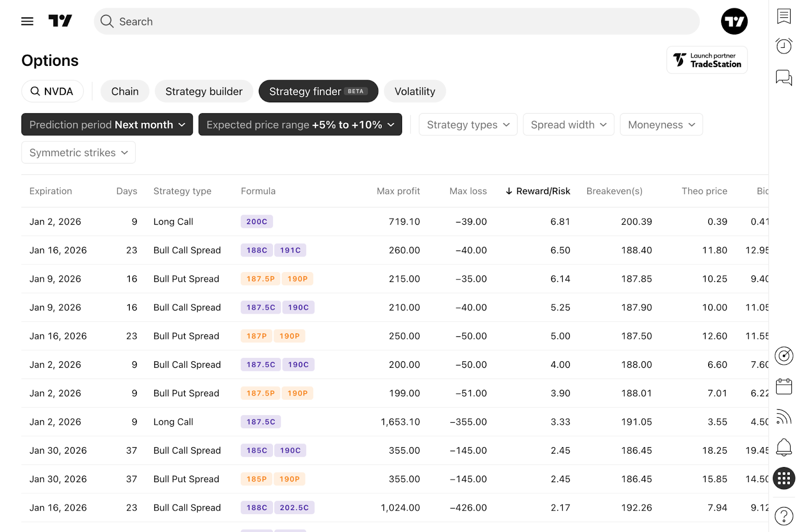Image resolution: width=799 pixels, height=532 pixels.
Task: Open the Strategy builder view
Action: [x=204, y=91]
